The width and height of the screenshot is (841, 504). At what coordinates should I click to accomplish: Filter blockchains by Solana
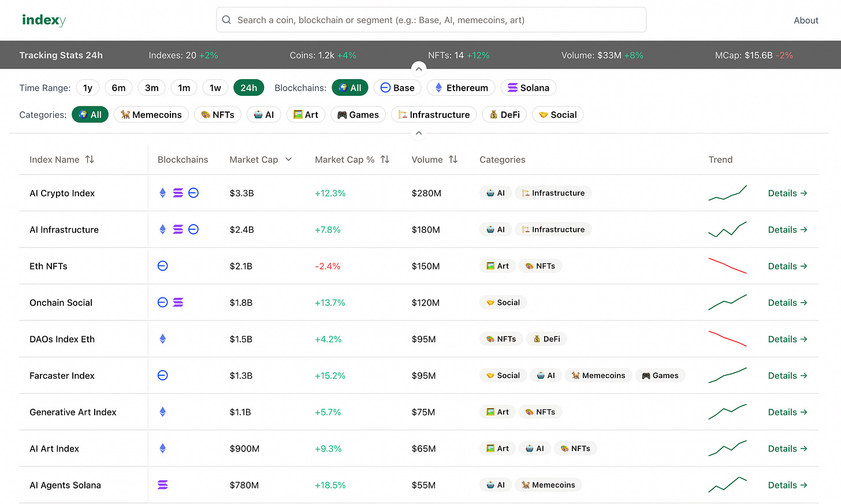tap(529, 88)
